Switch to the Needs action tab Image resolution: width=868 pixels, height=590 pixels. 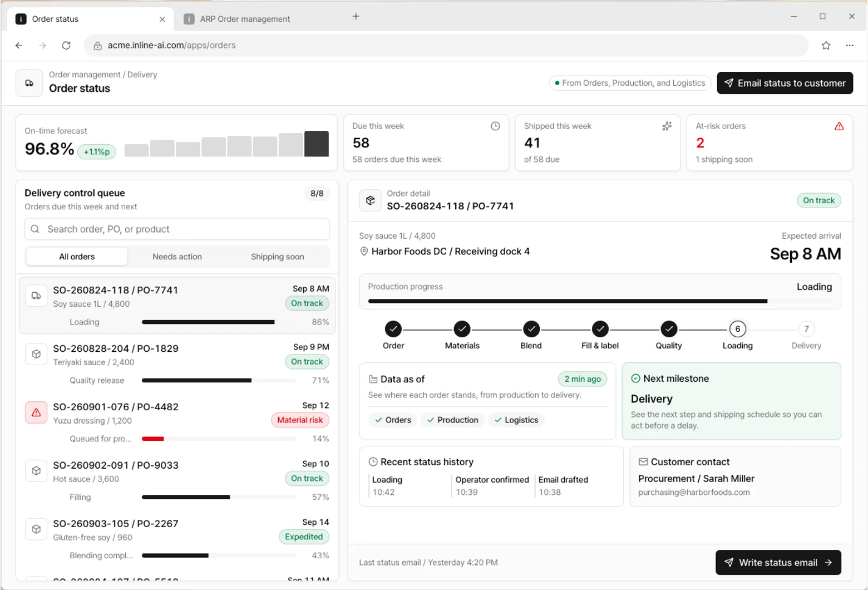[177, 257]
